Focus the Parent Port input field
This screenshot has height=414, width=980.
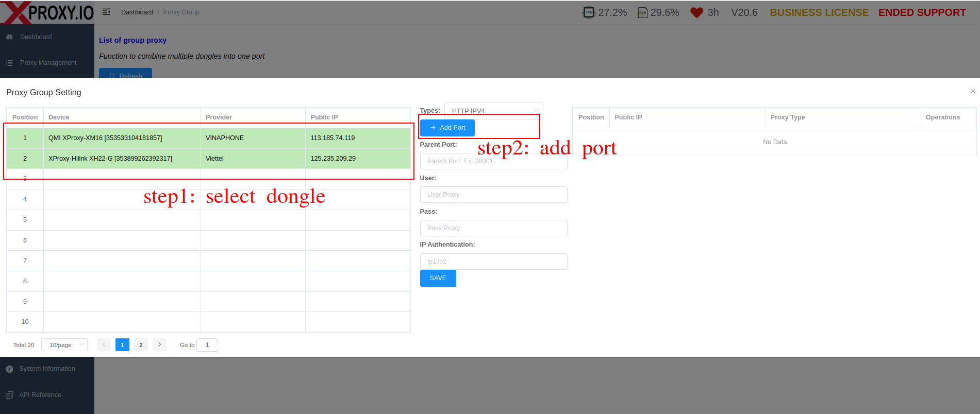point(493,161)
